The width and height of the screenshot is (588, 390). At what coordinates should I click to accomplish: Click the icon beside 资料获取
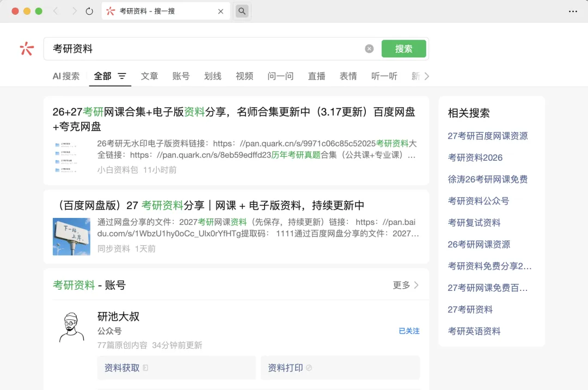coord(145,368)
